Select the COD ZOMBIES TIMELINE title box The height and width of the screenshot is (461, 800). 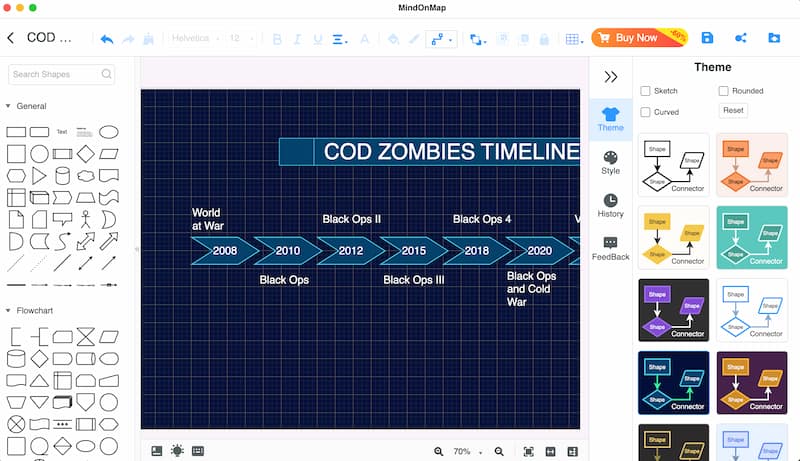(430, 151)
